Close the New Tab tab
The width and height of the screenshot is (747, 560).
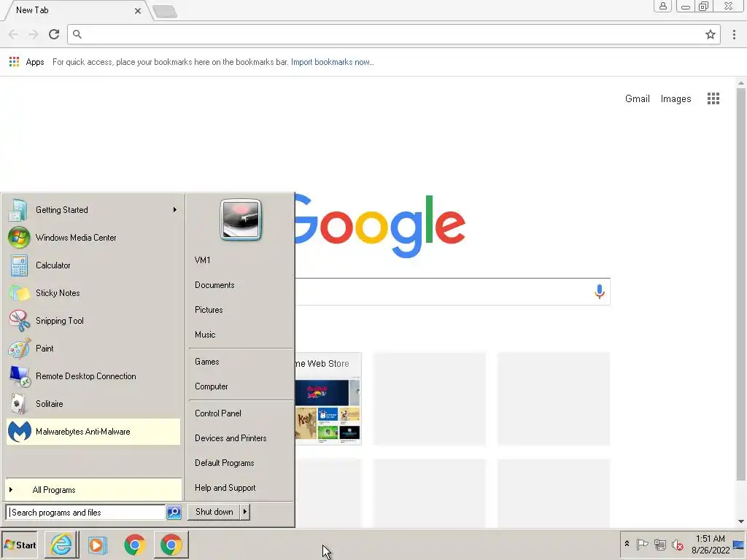[138, 10]
